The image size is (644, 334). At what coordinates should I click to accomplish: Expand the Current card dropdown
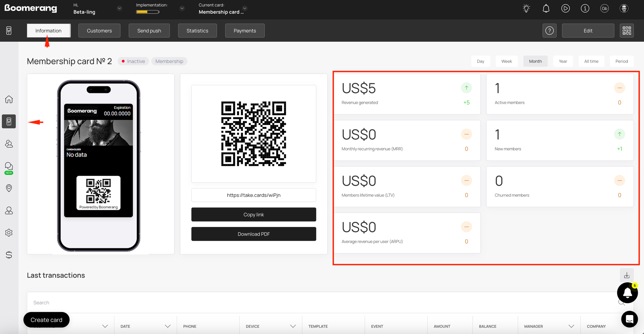pos(245,8)
